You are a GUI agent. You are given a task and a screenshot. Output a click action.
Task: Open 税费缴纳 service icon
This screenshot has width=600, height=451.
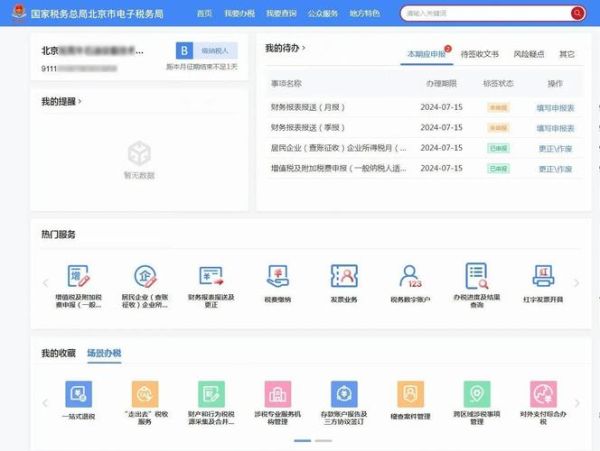click(278, 276)
